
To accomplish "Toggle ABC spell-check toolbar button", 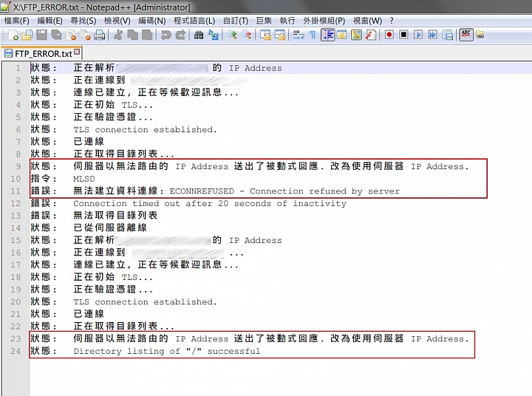I will pyautogui.click(x=465, y=35).
